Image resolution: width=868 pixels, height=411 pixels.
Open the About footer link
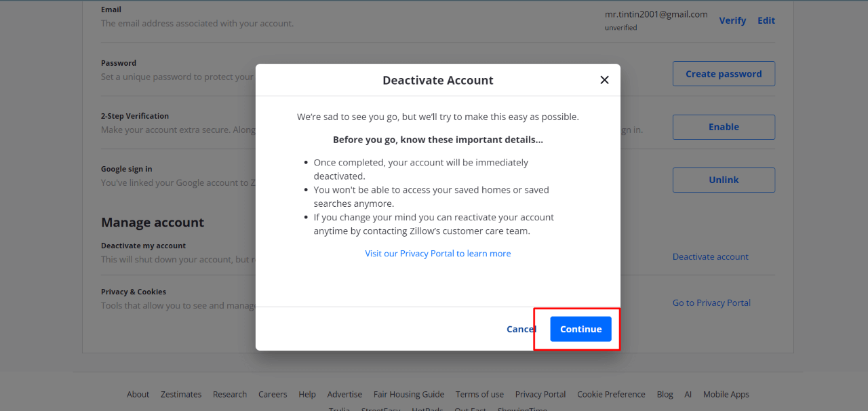click(138, 394)
